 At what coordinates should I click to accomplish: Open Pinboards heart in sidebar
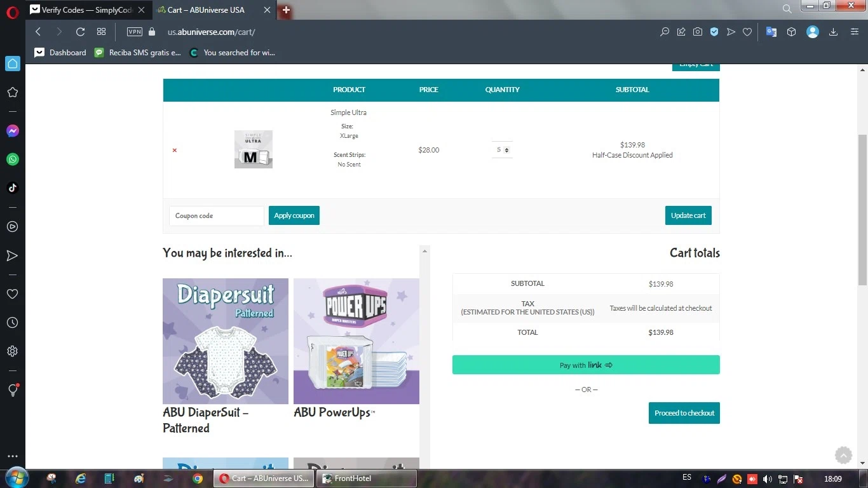(x=12, y=294)
